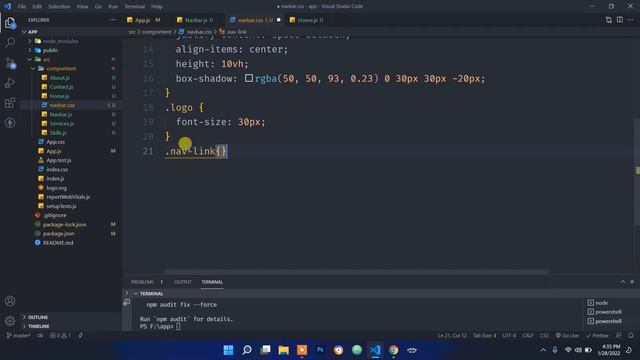Click the editor horizontal scrollbar
The height and width of the screenshot is (360, 640).
357,272
